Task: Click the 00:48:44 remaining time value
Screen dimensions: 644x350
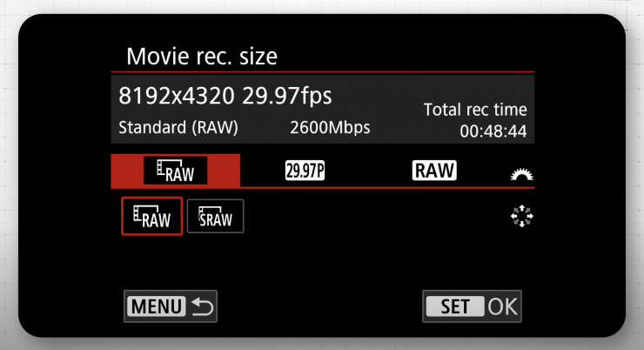Action: tap(493, 131)
